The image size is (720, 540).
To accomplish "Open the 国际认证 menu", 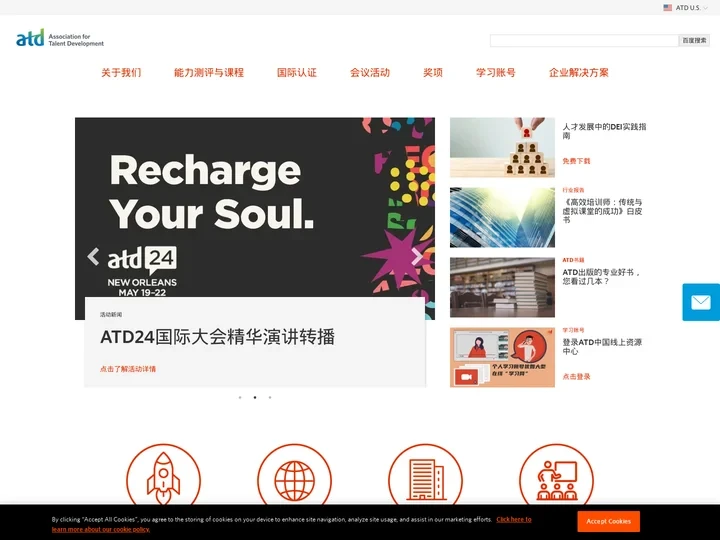I will click(297, 73).
